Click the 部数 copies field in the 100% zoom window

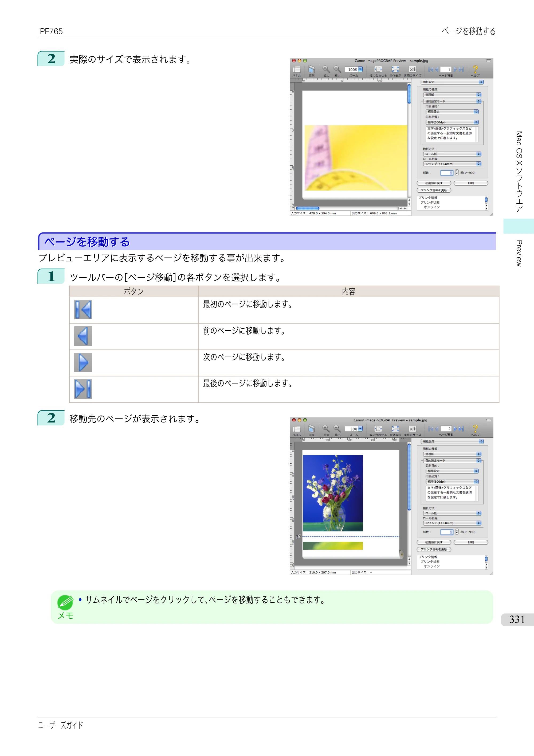[447, 173]
